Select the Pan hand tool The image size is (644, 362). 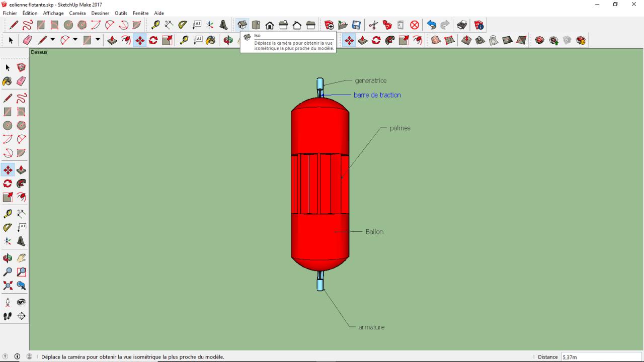click(21, 258)
